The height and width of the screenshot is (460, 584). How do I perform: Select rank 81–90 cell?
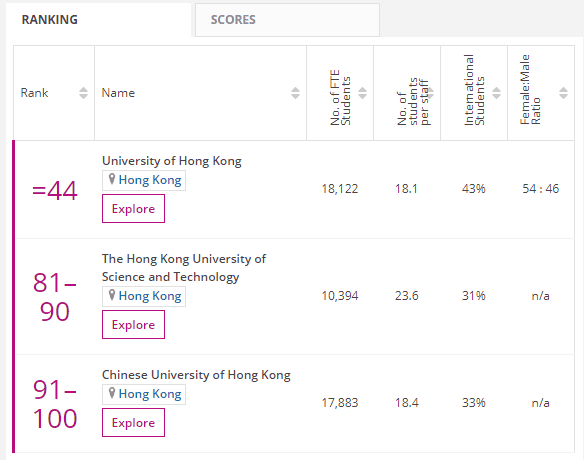[55, 297]
